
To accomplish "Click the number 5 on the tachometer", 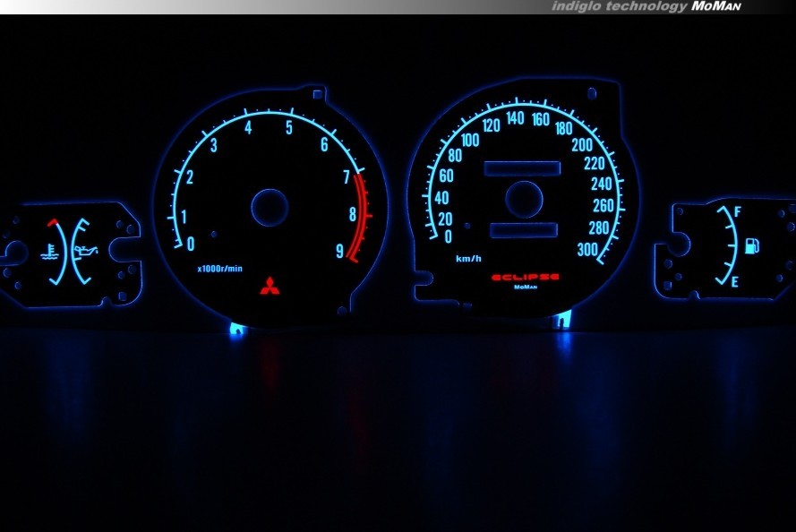I will click(289, 127).
